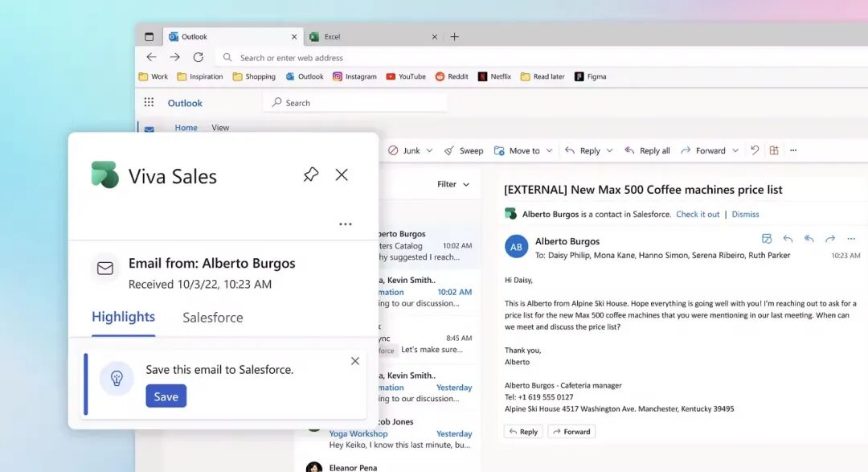
Task: Click the Reply button below the message
Action: 524,432
